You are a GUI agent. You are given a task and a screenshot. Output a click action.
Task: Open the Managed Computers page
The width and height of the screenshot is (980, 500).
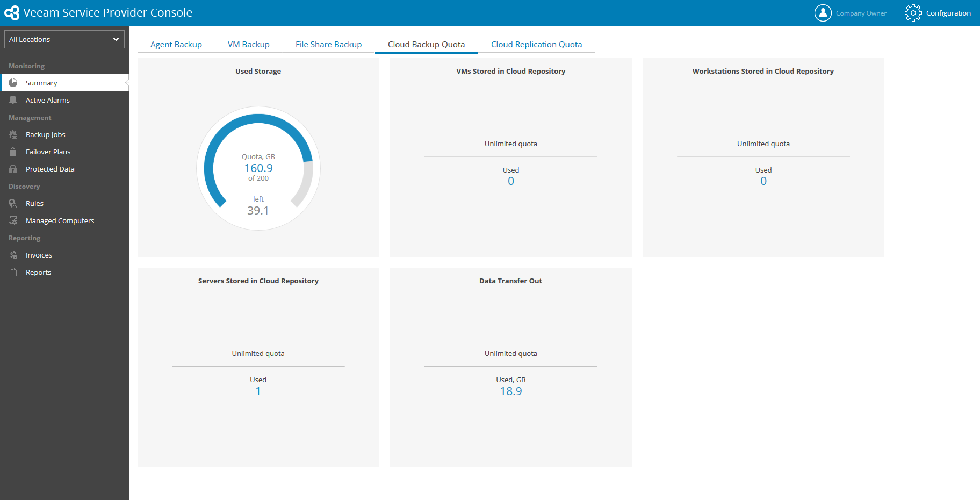(x=64, y=220)
